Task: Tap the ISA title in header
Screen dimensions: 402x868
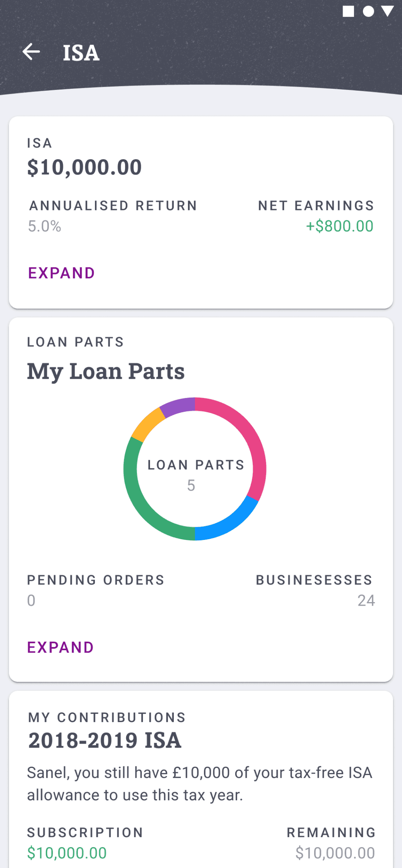Action: (x=81, y=53)
